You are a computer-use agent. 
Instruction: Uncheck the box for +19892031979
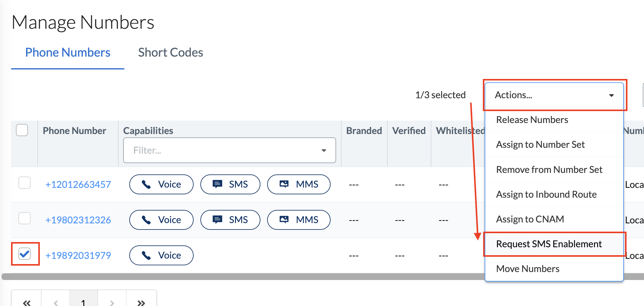click(25, 254)
